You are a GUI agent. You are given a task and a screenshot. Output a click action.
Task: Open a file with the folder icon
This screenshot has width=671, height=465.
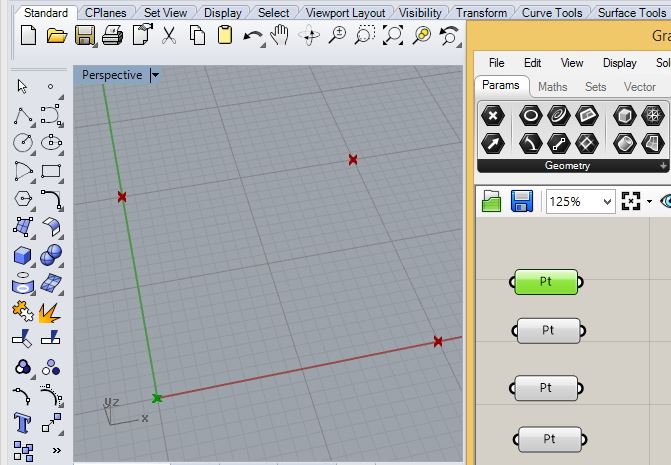56,36
